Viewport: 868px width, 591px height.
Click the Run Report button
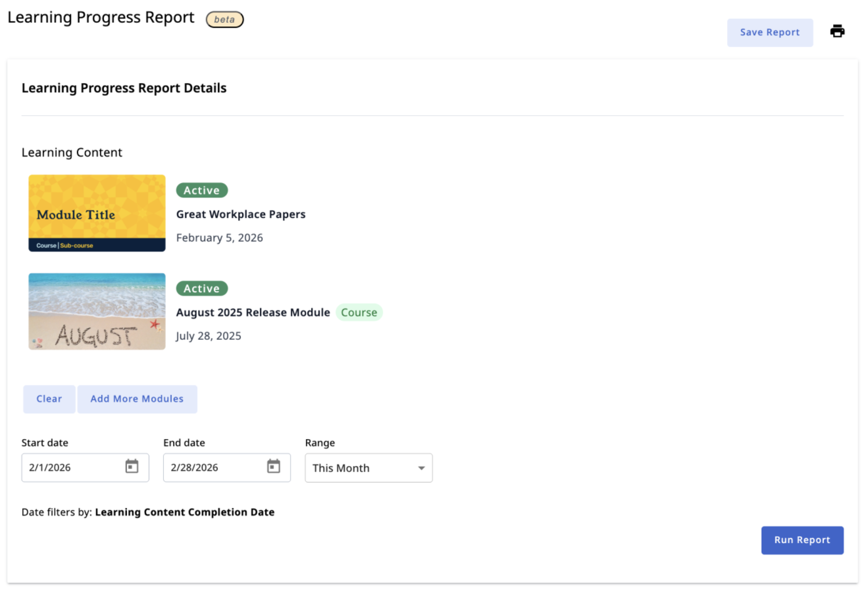click(802, 540)
